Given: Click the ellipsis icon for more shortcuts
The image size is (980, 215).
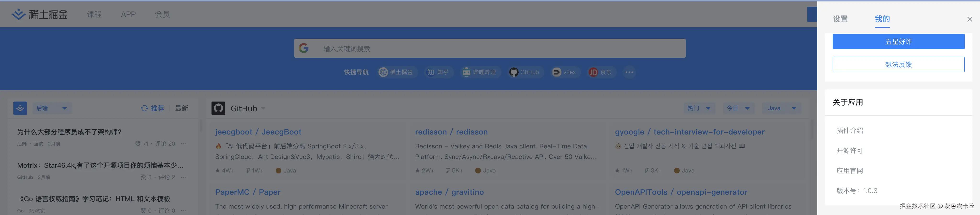Looking at the screenshot, I should pyautogui.click(x=629, y=72).
